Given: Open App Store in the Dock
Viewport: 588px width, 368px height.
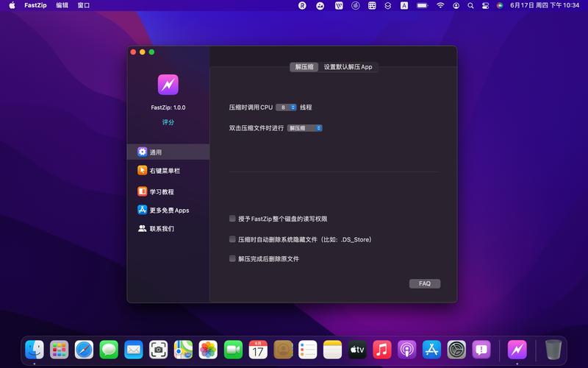Looking at the screenshot, I should [431, 350].
